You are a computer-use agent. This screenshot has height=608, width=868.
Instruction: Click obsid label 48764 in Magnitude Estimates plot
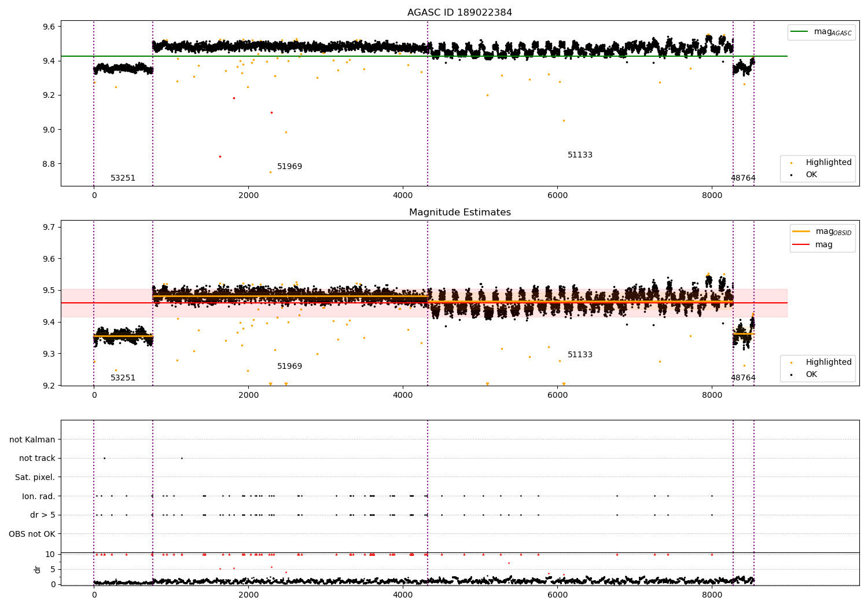point(743,378)
